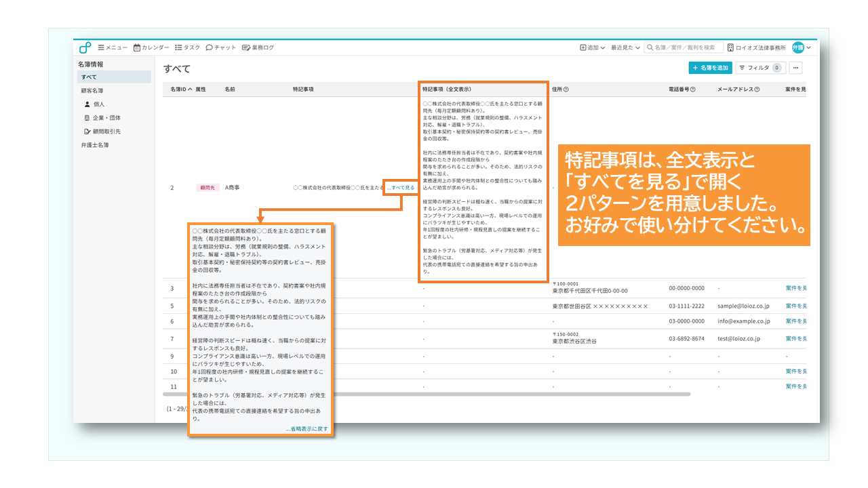868x488 pixels.
Task: Click the help icon beside 電話番号 header
Action: [693, 89]
